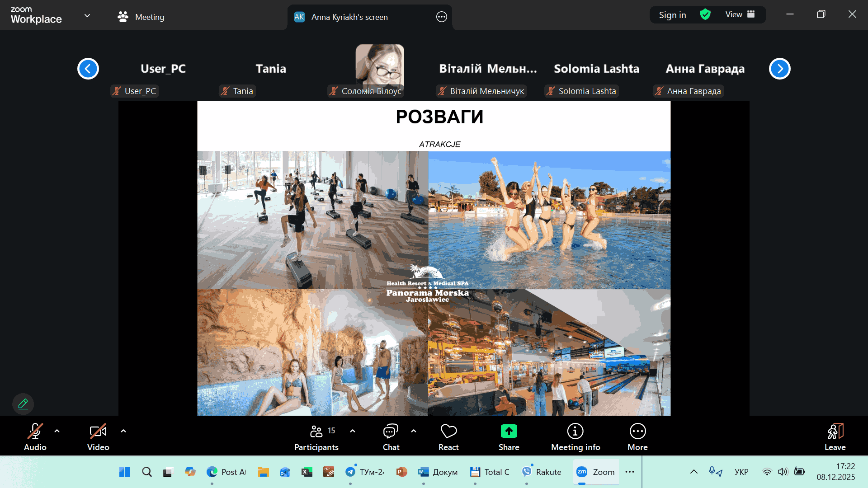Open the Chat panel icon
Viewport: 868px width, 488px height.
point(391,432)
